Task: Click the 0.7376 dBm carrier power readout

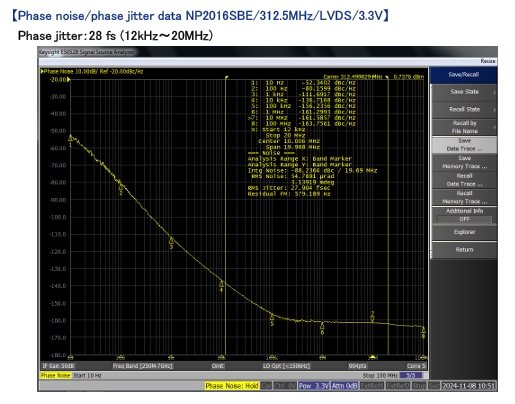Action: 408,77
